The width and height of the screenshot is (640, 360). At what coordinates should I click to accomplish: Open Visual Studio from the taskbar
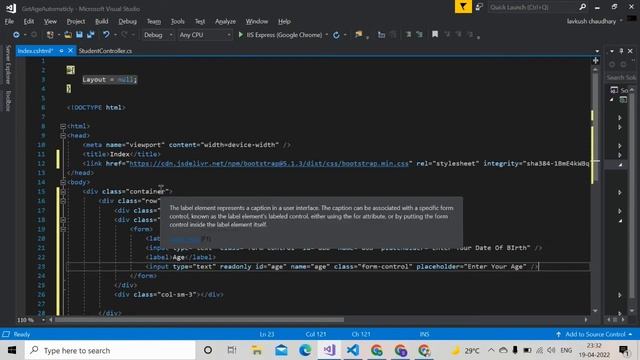(x=329, y=350)
